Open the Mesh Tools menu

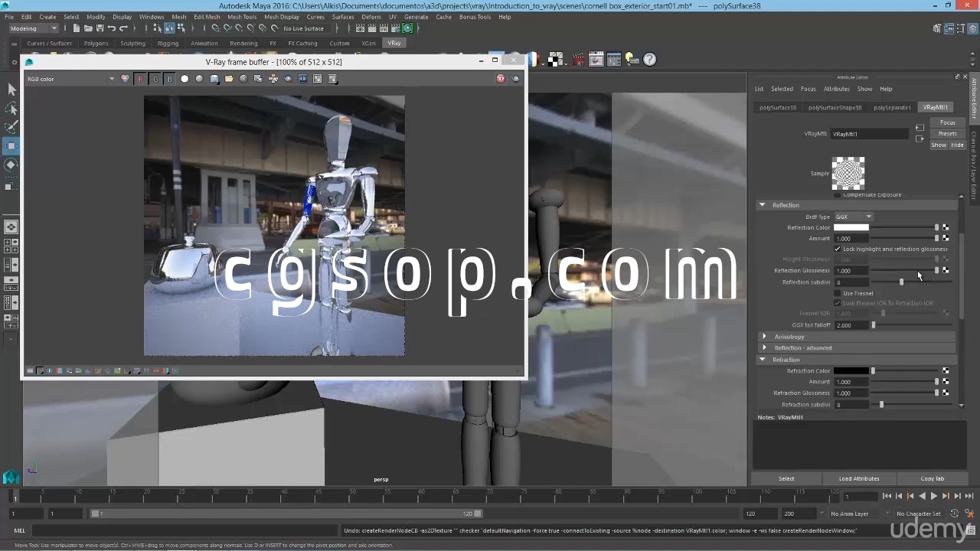click(242, 17)
